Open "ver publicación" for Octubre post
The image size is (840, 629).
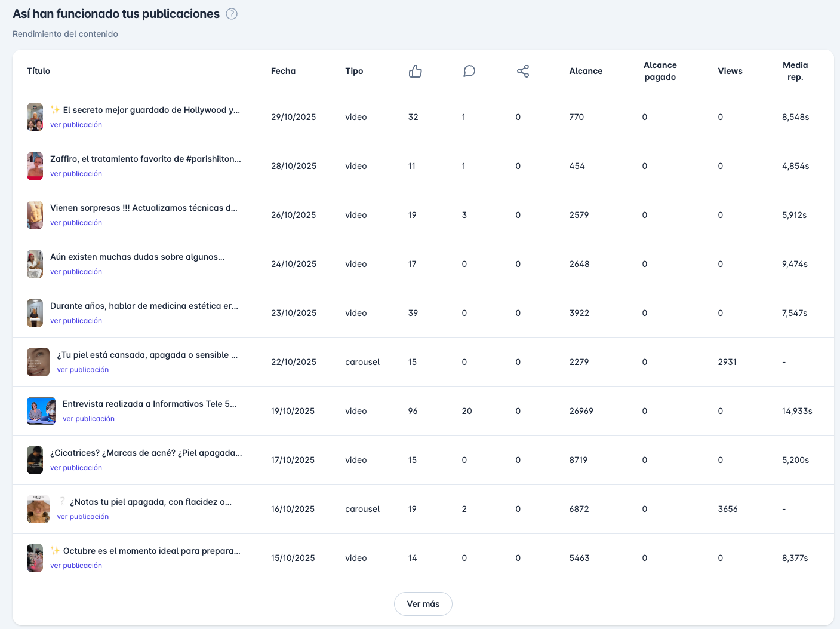coord(76,566)
